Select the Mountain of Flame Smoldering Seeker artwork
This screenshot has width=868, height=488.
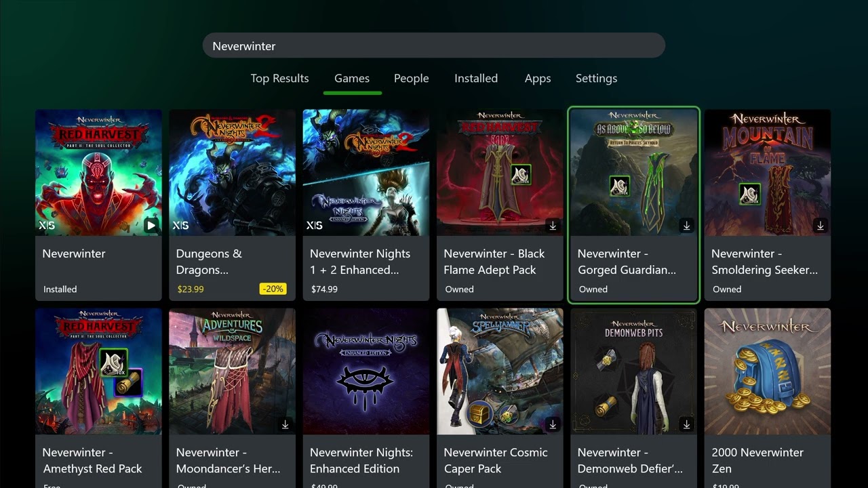[x=768, y=173]
